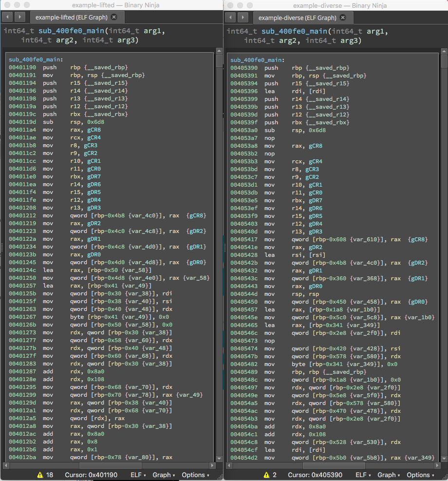448x481 pixels.
Task: Click back arrow in example-lifted window
Action: (x=8, y=17)
